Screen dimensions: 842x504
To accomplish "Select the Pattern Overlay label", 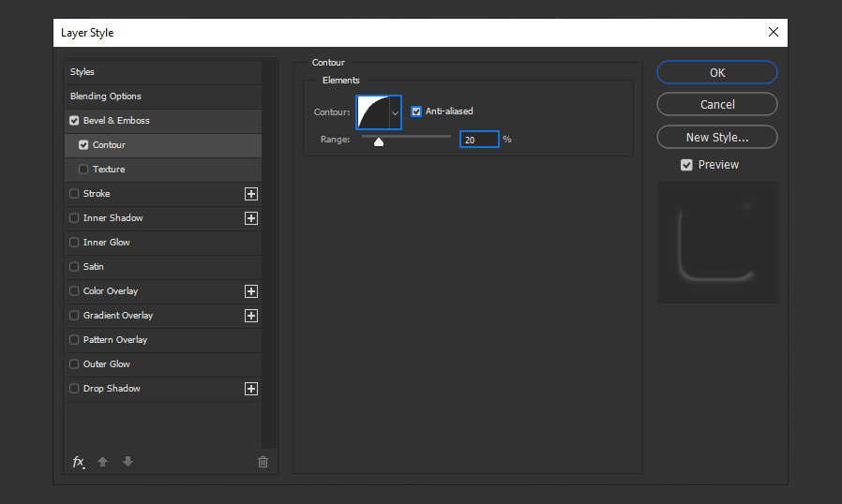I will pos(115,340).
